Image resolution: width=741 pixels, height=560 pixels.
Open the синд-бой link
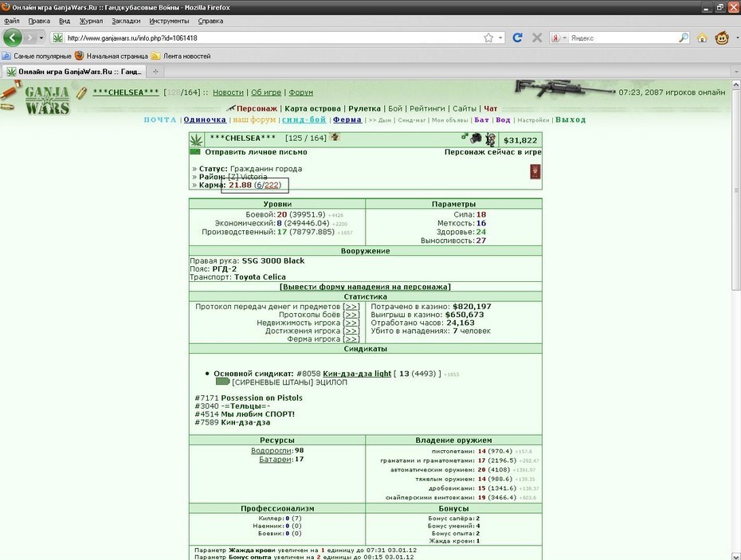304,120
